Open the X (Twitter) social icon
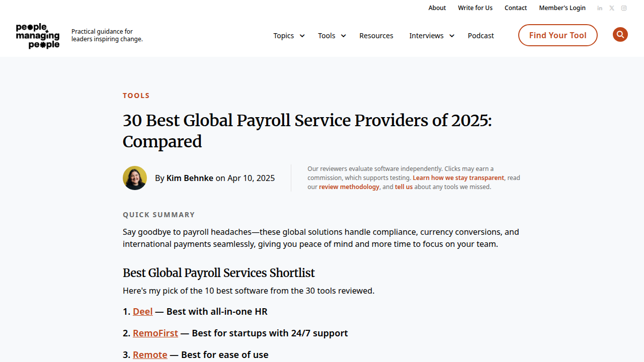Viewport: 644px width, 362px height. [612, 8]
